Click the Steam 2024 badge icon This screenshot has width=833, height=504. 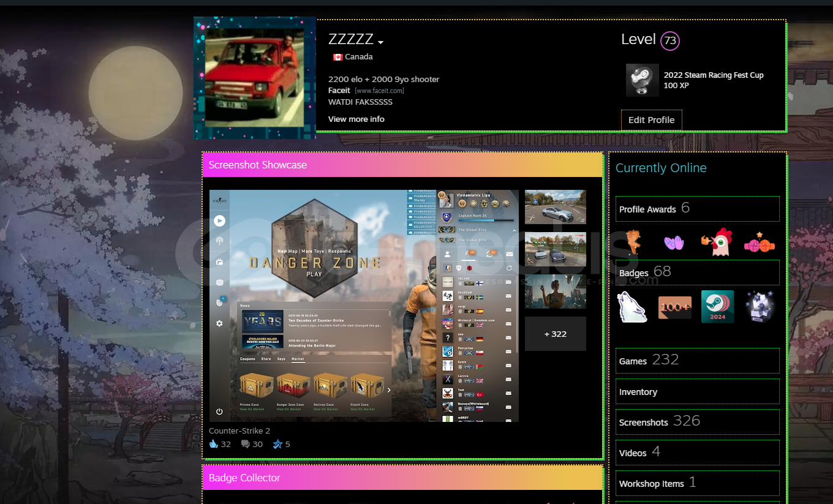(x=718, y=307)
